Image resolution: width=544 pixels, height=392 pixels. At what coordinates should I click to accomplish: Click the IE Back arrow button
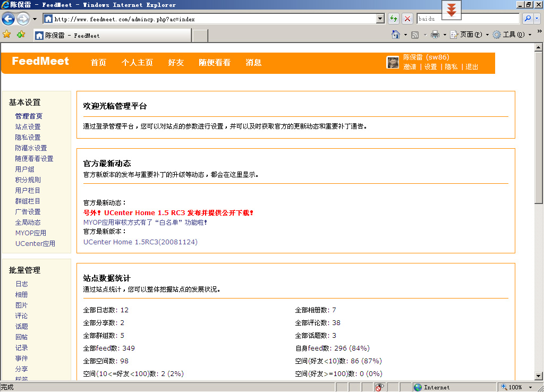(8, 19)
